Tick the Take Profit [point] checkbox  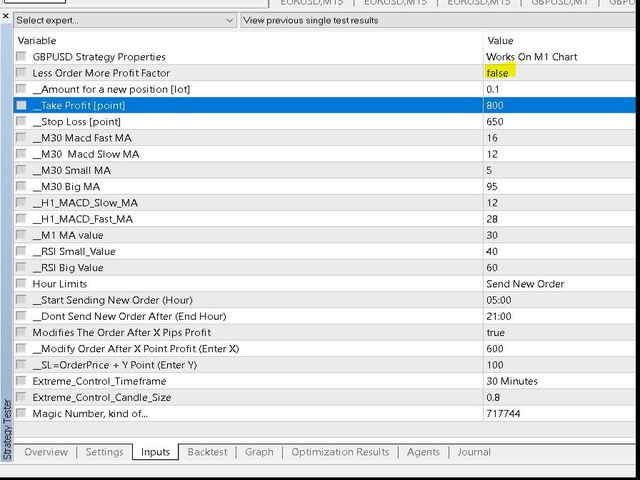(x=21, y=105)
